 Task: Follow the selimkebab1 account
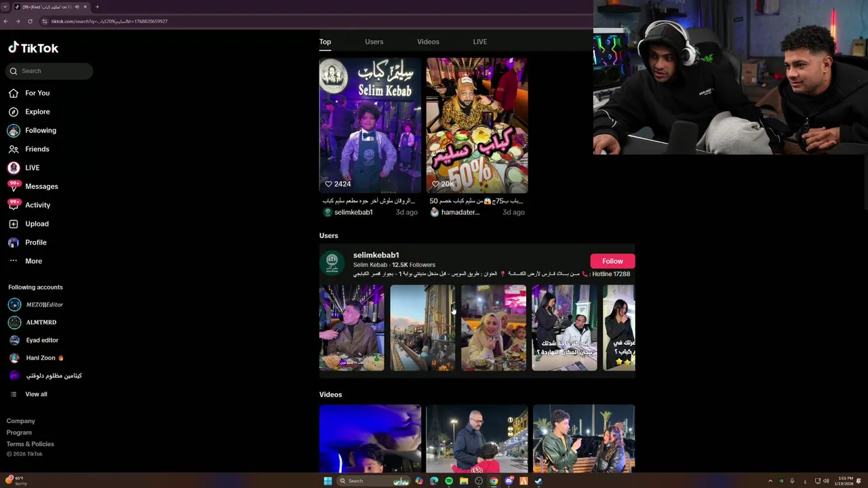click(x=612, y=261)
